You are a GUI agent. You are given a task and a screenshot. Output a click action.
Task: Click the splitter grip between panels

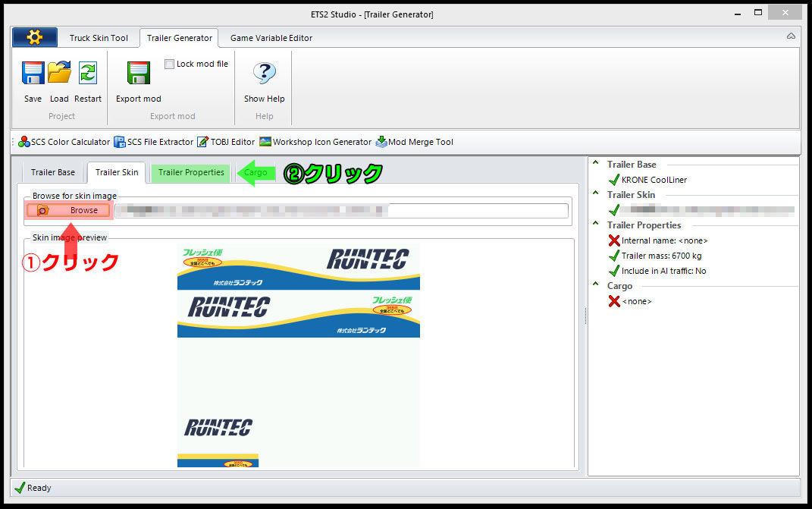point(586,316)
